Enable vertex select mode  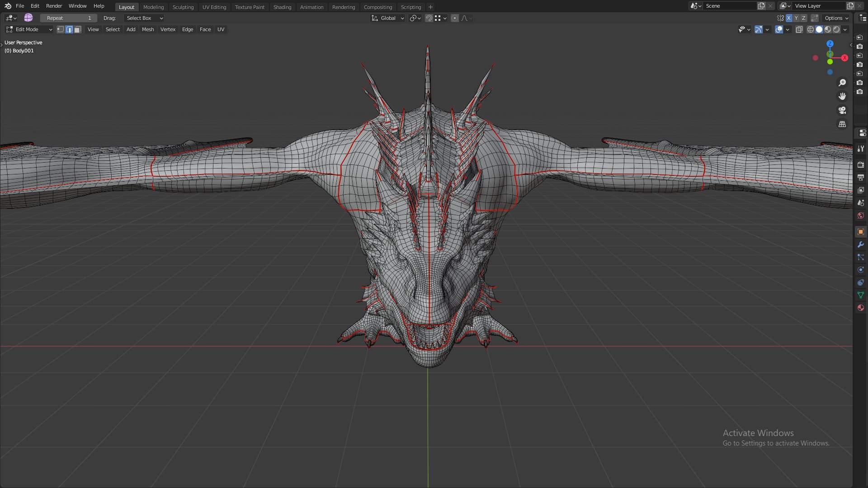(x=61, y=29)
